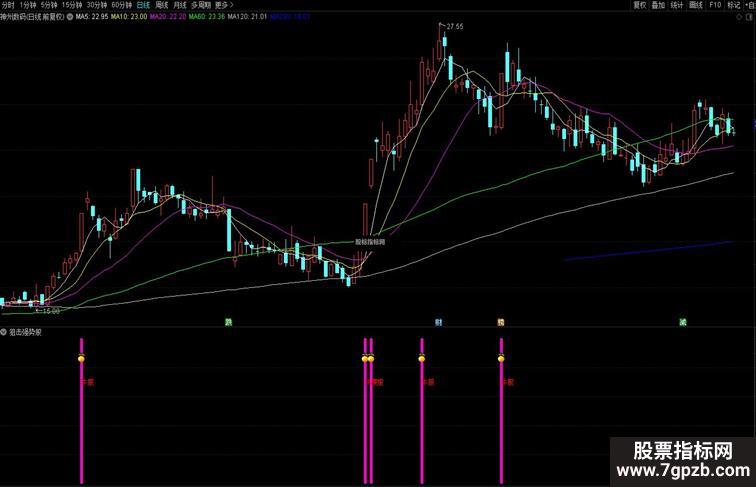Image resolution: width=756 pixels, height=487 pixels.
Task: Click the MA10: 23.00 value
Action: tap(129, 17)
